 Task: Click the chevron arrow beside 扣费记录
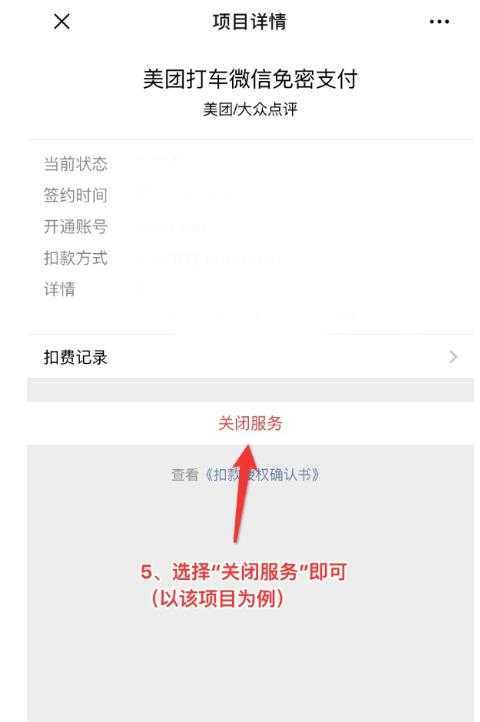pyautogui.click(x=453, y=357)
